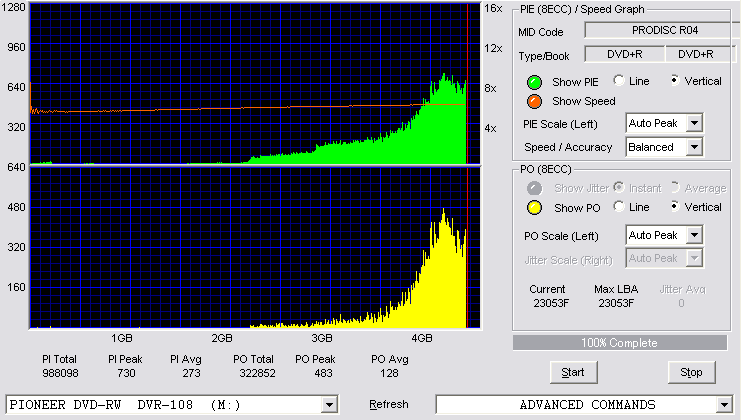Image resolution: width=742 pixels, height=420 pixels.
Task: Toggle the orange Show Speed indicator
Action: [x=534, y=101]
